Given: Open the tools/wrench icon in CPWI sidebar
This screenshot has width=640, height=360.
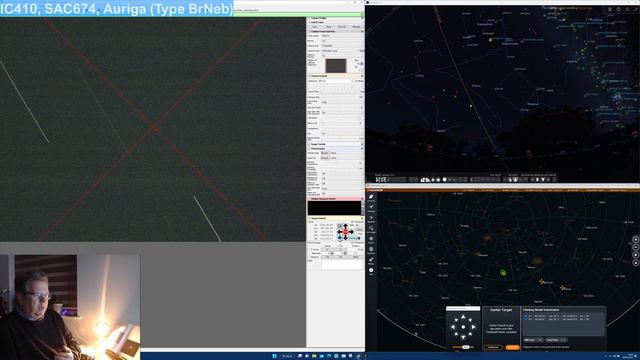Looking at the screenshot, I should 371,259.
